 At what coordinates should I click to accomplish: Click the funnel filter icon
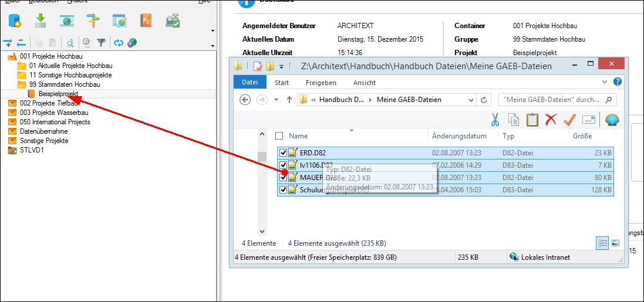[101, 42]
